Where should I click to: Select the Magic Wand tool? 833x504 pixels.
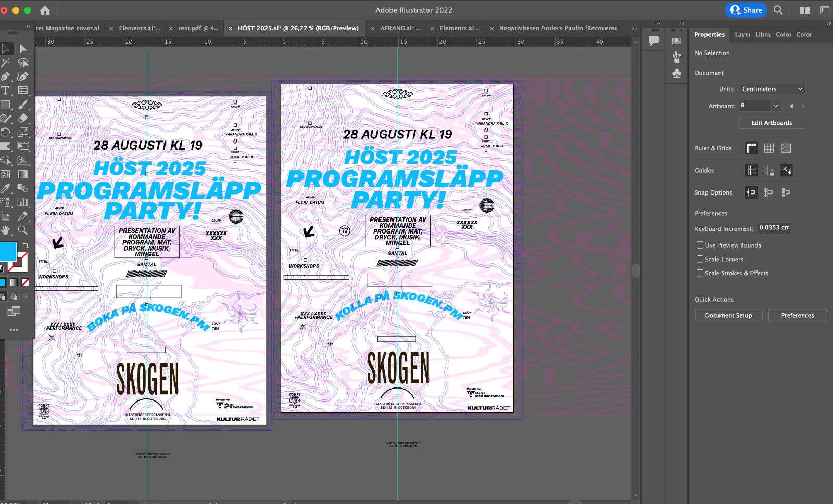coord(6,63)
